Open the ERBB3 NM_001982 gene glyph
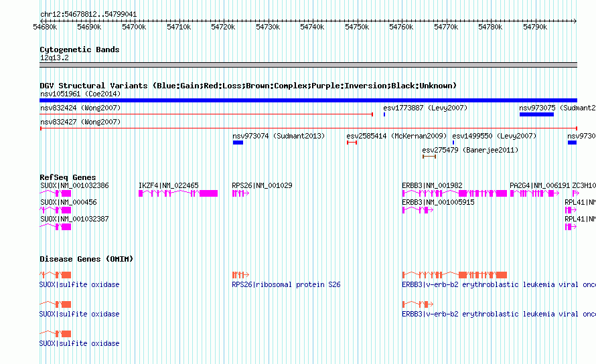The width and height of the screenshot is (596, 364). pos(455,193)
